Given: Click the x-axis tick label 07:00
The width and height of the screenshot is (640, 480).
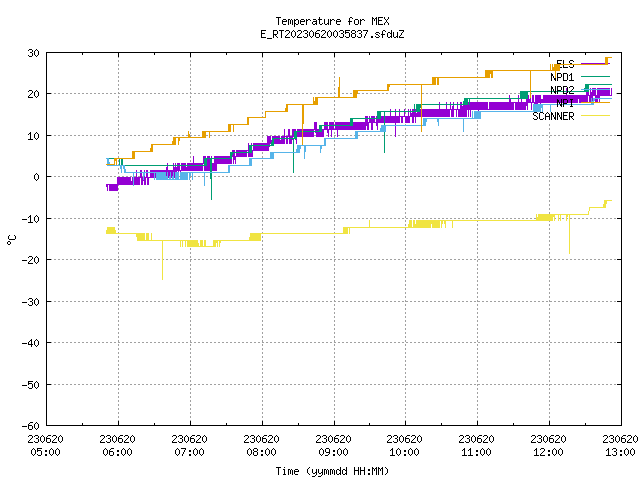Looking at the screenshot, I should pyautogui.click(x=189, y=452).
